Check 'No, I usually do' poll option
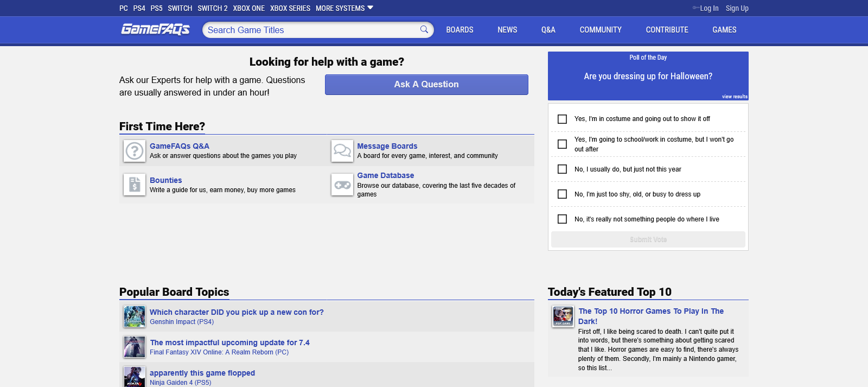The image size is (868, 387). pyautogui.click(x=563, y=169)
